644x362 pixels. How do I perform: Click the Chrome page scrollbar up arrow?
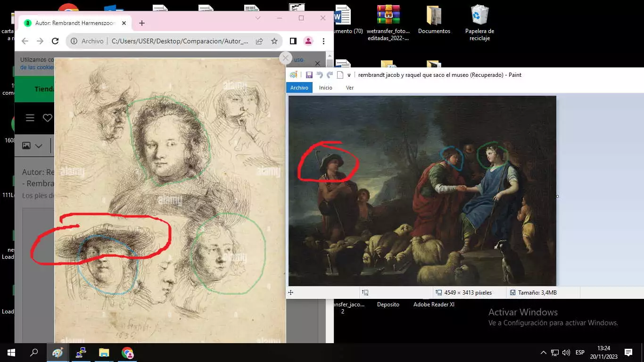point(330,56)
